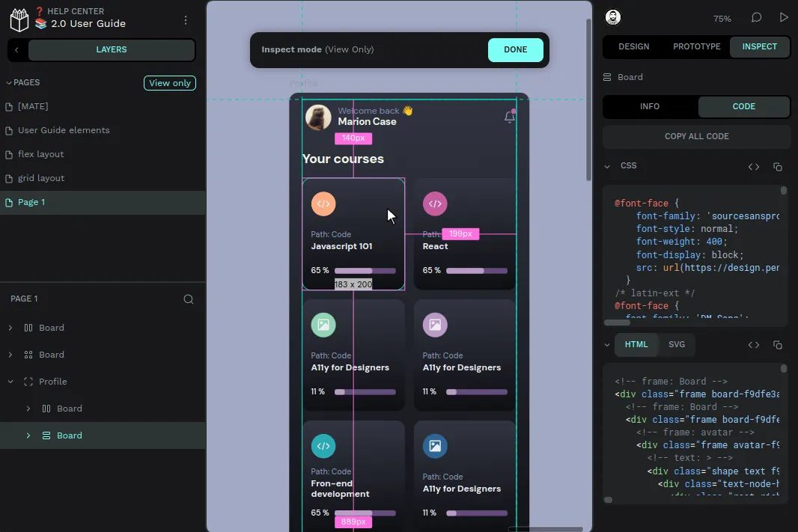Viewport: 798px width, 532px height.
Task: Collapse the Profile layer in the tree
Action: coord(10,382)
